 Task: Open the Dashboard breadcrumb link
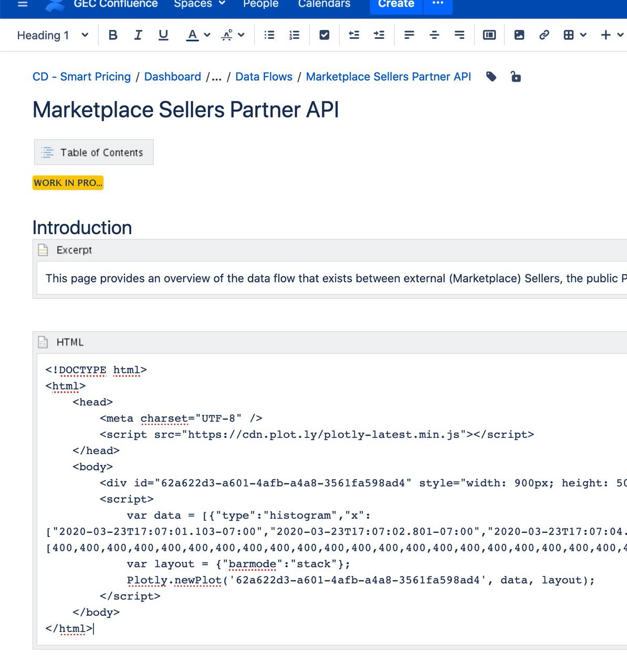(172, 77)
